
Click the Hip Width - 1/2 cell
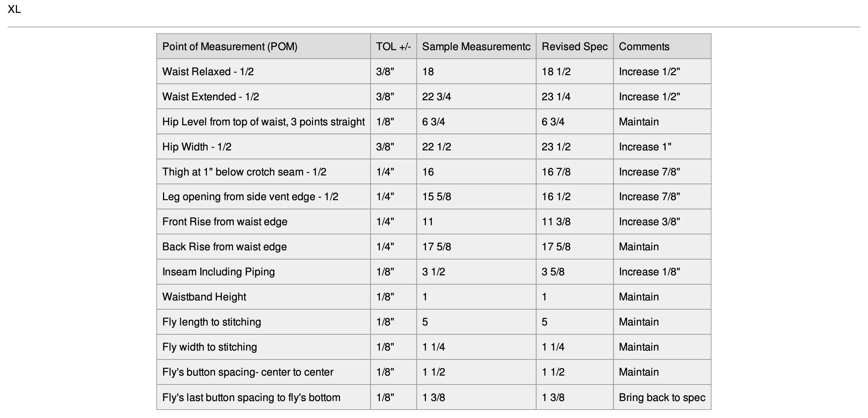263,147
